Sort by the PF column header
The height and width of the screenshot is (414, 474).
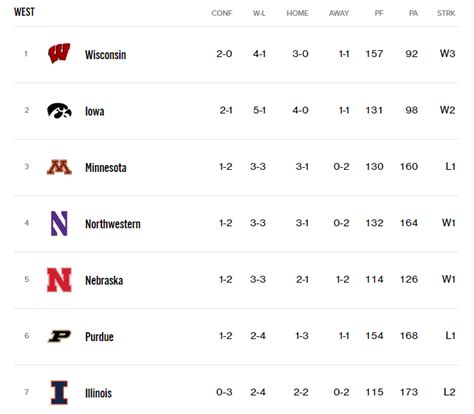point(379,13)
